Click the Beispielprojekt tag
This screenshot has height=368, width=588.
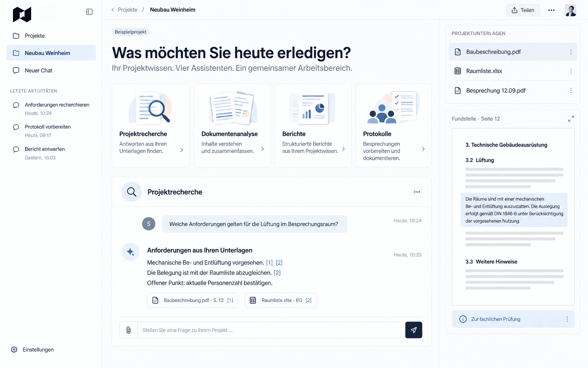click(131, 32)
